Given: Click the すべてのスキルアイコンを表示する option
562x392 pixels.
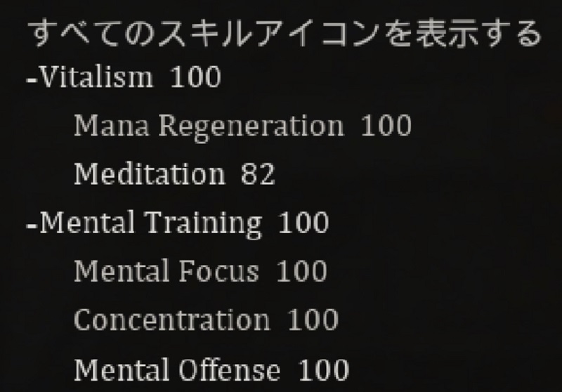Looking at the screenshot, I should pos(284,34).
